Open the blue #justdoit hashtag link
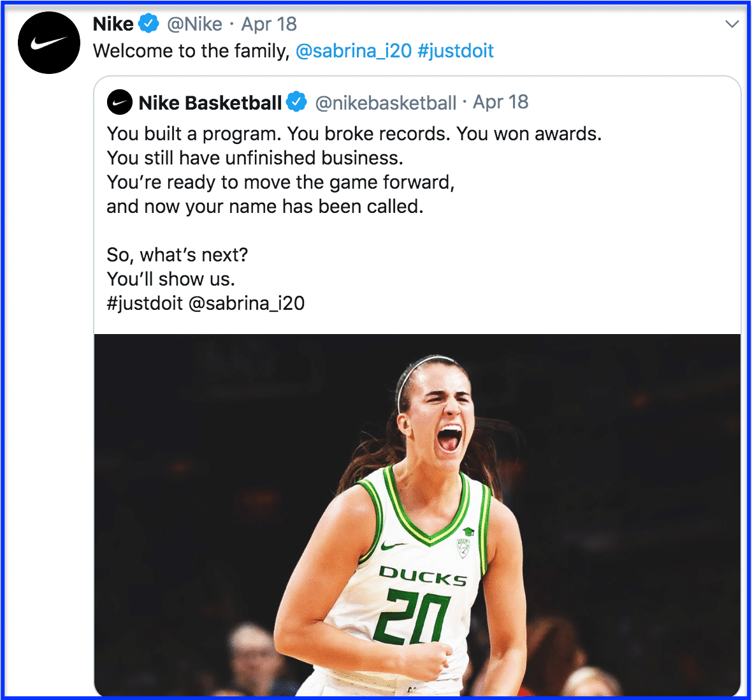 pyautogui.click(x=456, y=51)
